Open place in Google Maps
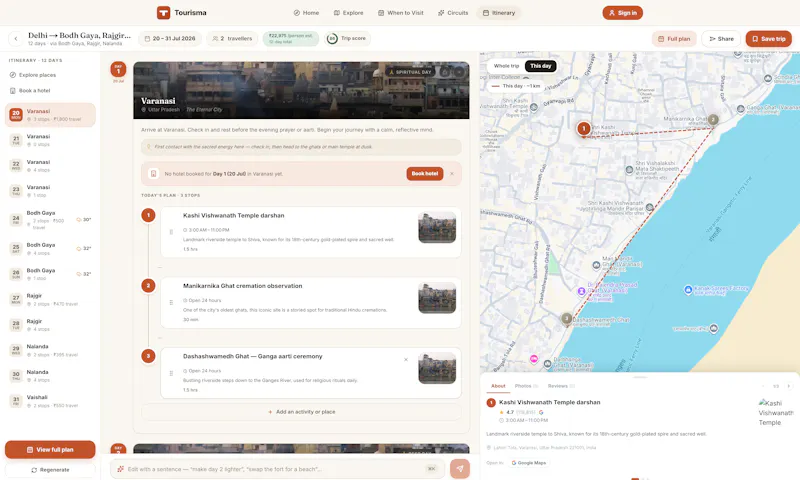Viewport: 800px width, 480px height. 529,463
